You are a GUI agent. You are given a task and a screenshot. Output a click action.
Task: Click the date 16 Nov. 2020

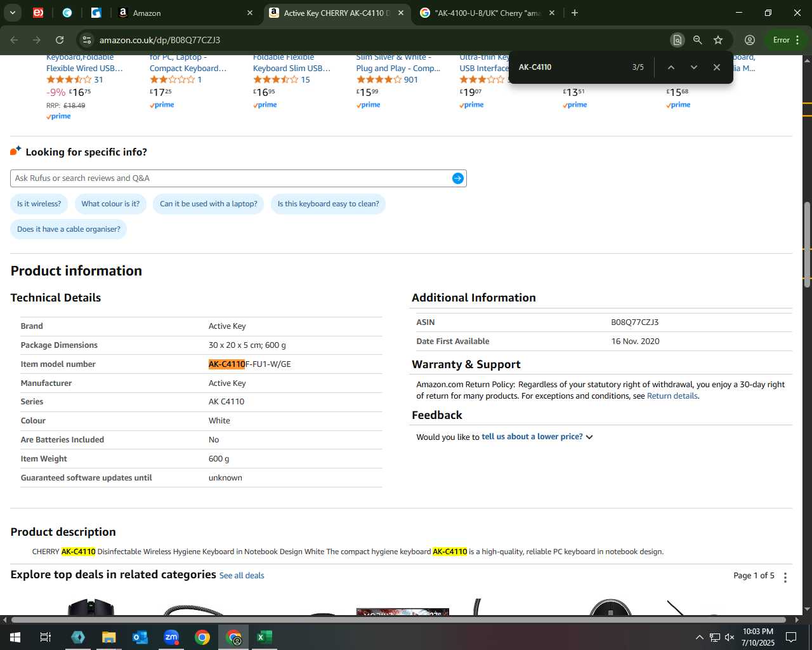click(x=635, y=342)
